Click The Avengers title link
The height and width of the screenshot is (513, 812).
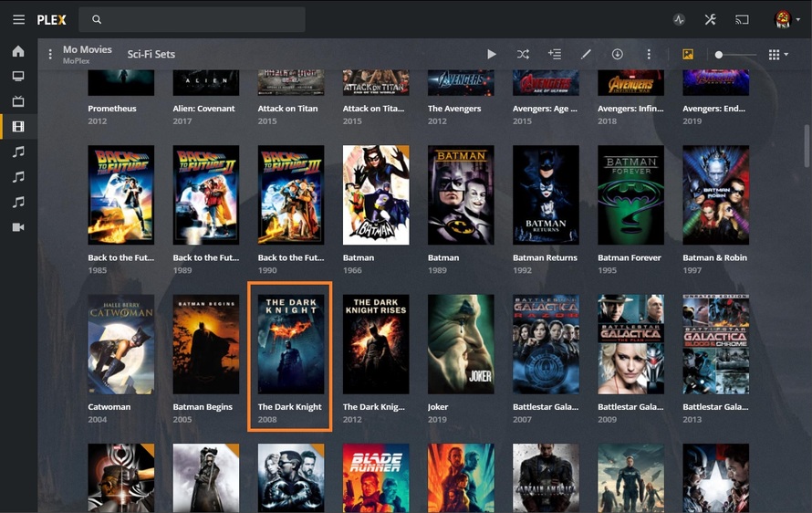click(x=454, y=109)
